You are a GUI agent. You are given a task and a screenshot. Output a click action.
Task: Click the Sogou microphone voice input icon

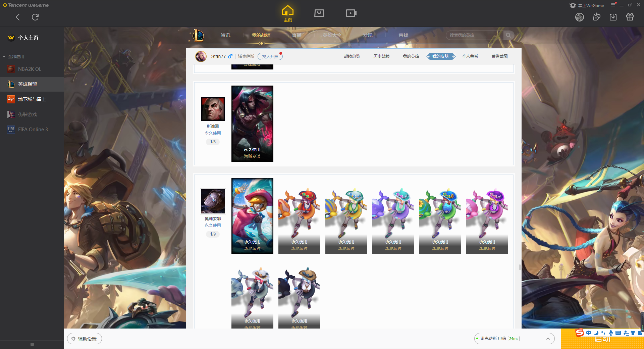click(x=611, y=333)
